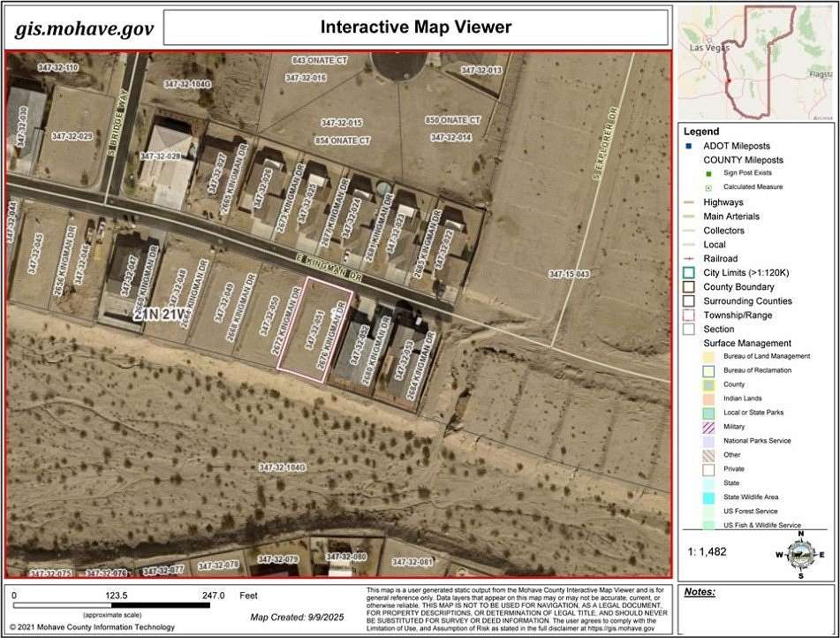Toggle the Township/Range dashed outline swatch

pyautogui.click(x=688, y=314)
